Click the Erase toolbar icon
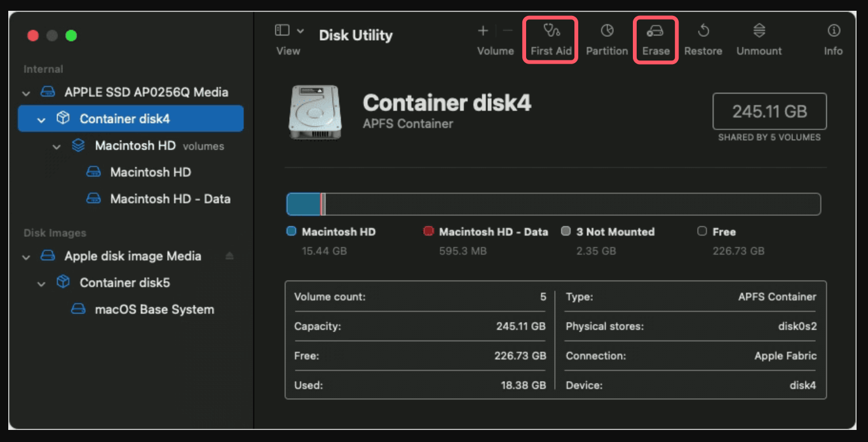 tap(656, 38)
